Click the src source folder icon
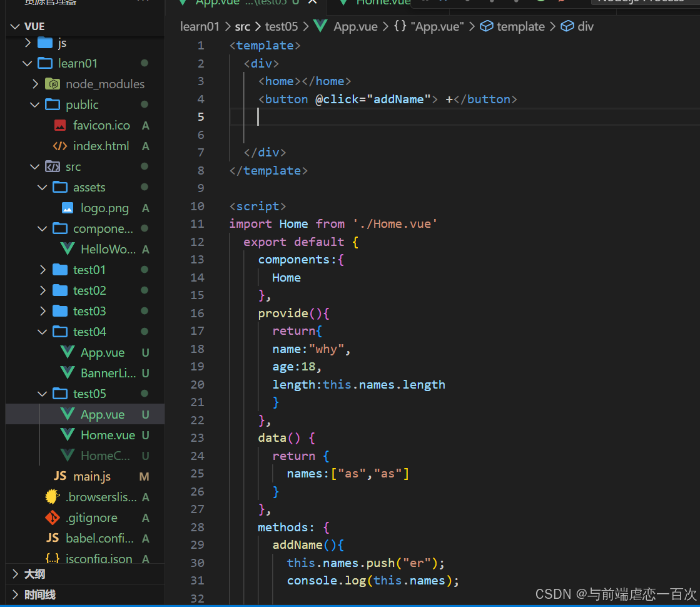 click(53, 166)
